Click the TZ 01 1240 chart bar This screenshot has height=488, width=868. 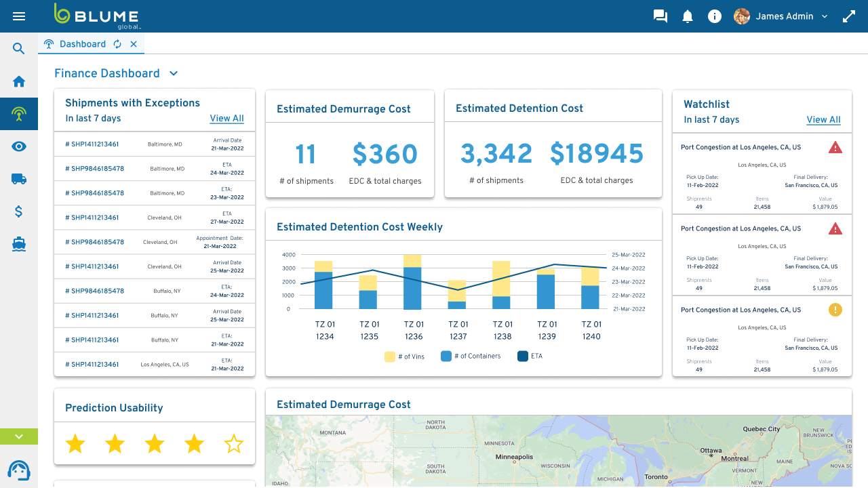tap(590, 288)
